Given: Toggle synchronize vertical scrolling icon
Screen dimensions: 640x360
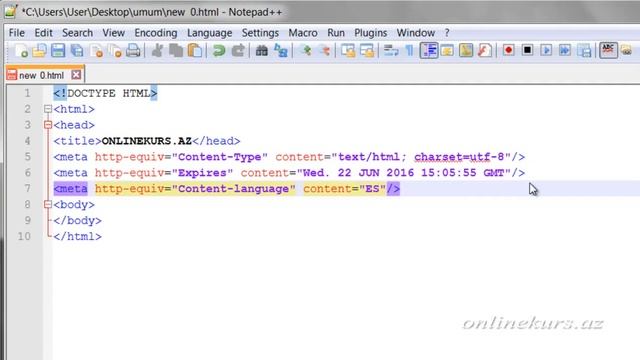Looking at the screenshot, I should (x=348, y=51).
